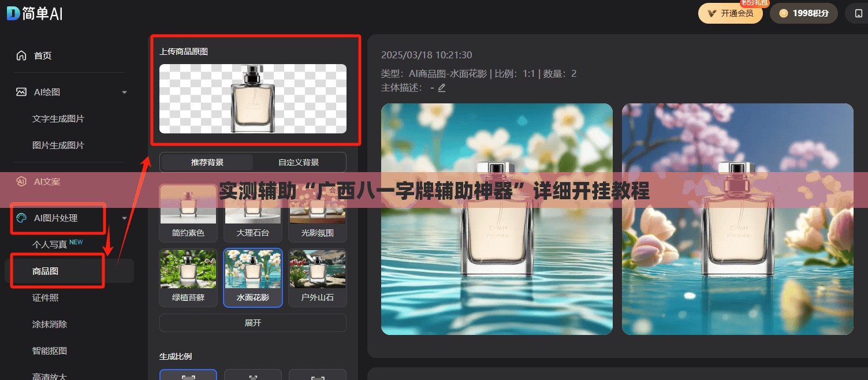Open 涂抹消除 in the sidebar

point(50,324)
